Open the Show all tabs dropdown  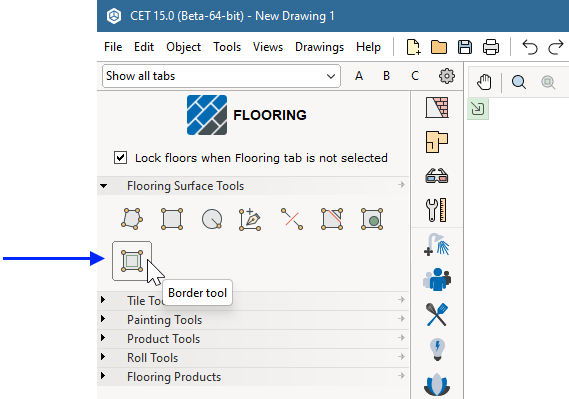[x=221, y=76]
